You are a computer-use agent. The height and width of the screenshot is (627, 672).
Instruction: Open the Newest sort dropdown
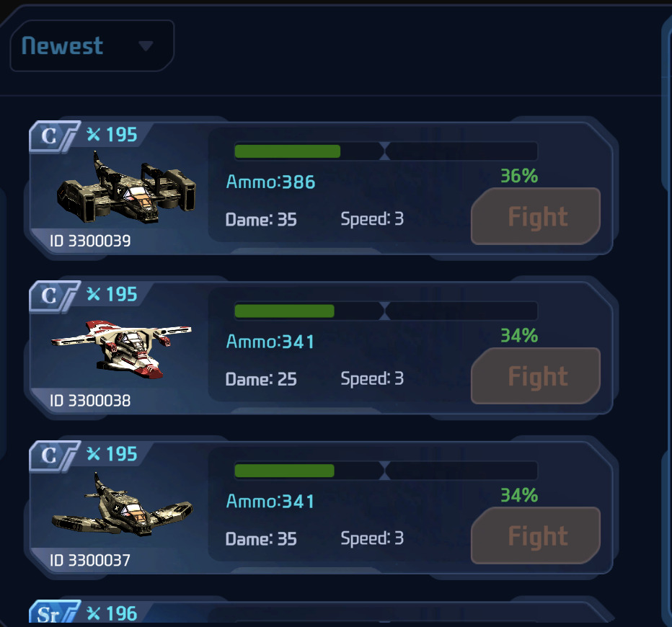click(92, 45)
